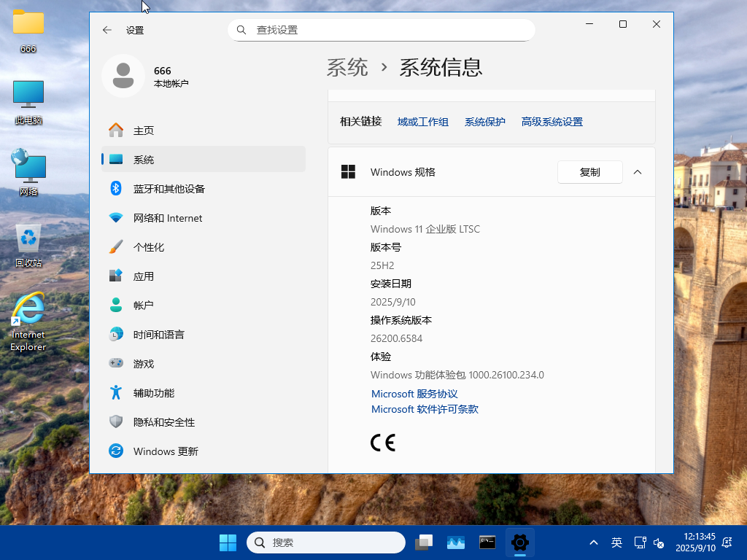Go to 时间和语言 settings

(204, 334)
